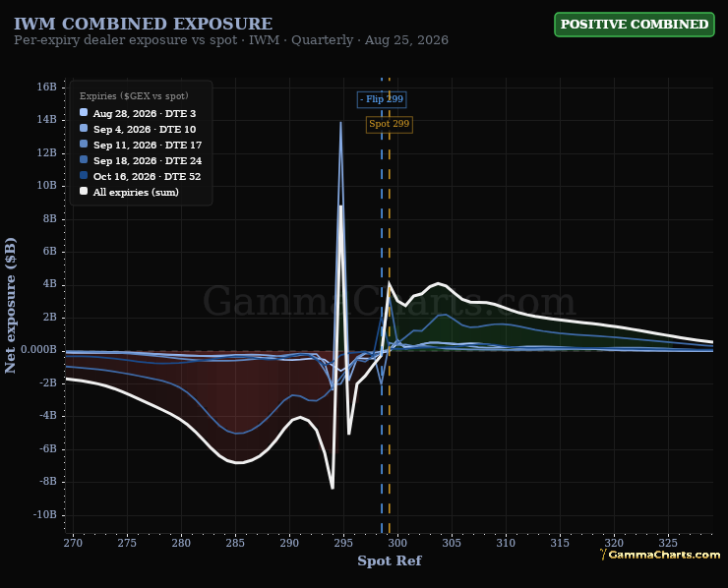
Task: Click the -10B y-axis label
Action: (45, 514)
